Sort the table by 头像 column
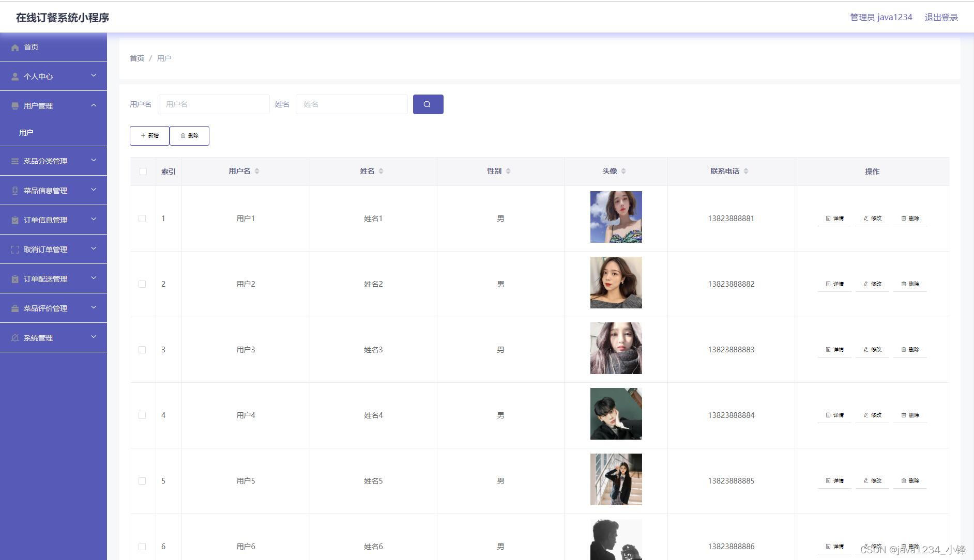The height and width of the screenshot is (560, 974). (x=623, y=171)
